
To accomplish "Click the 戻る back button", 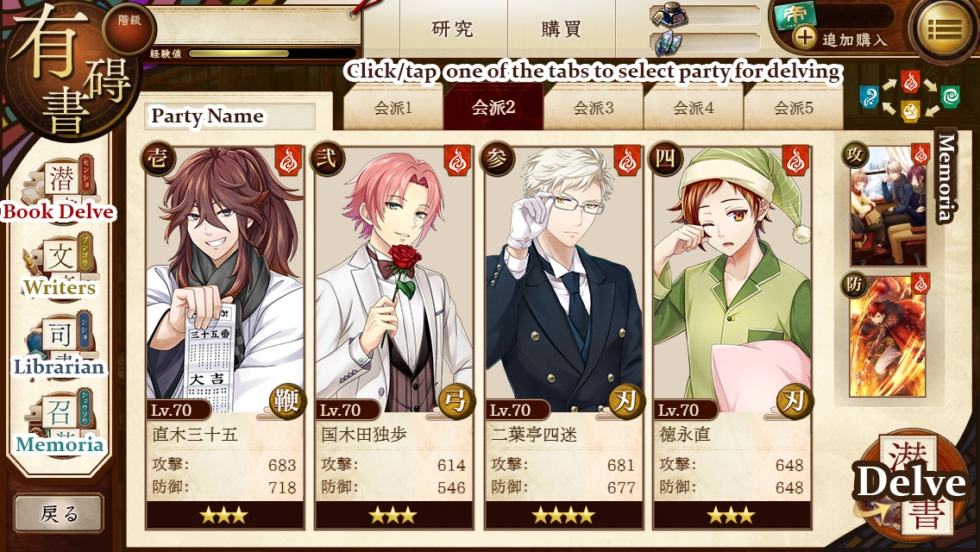I will pyautogui.click(x=59, y=514).
